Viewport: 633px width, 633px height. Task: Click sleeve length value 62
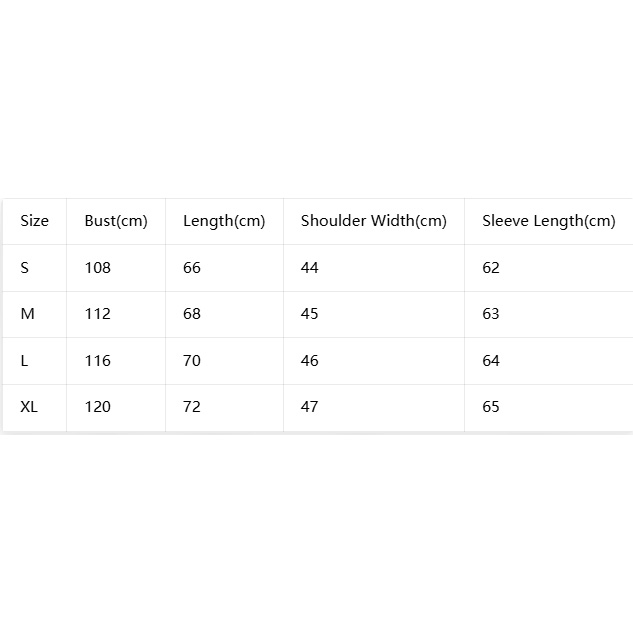(491, 268)
